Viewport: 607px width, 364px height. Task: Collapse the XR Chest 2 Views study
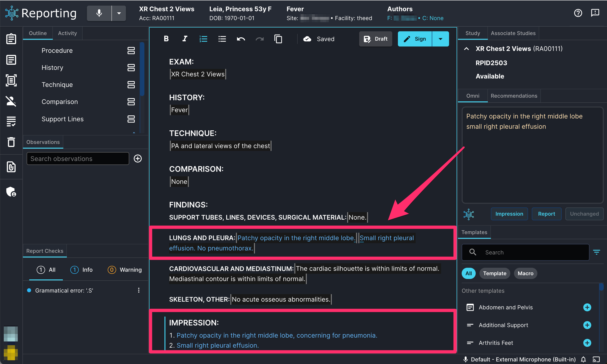[x=467, y=49]
